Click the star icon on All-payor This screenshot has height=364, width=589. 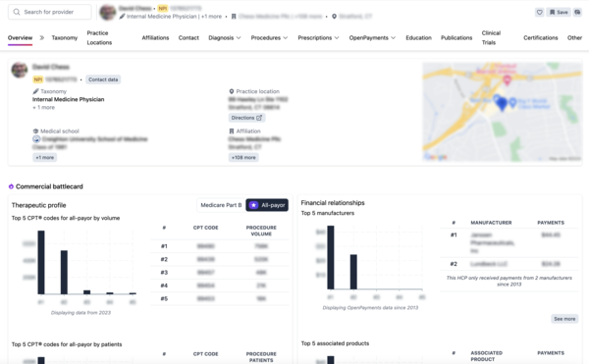(253, 205)
